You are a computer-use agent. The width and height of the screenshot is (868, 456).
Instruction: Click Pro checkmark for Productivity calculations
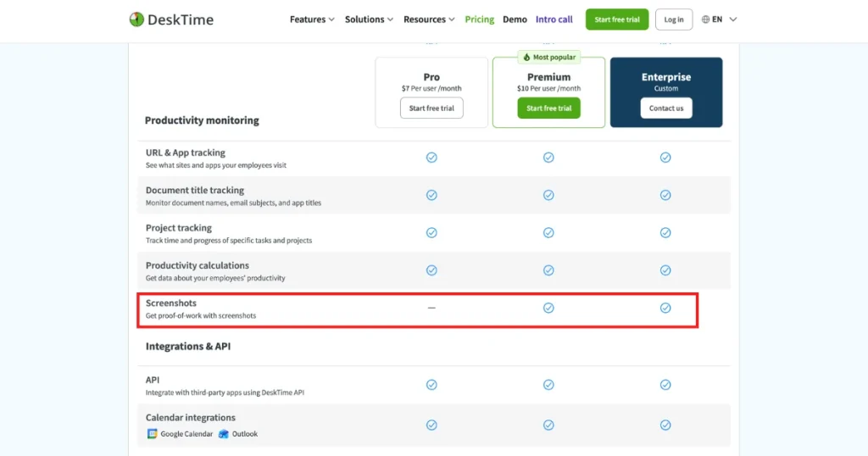(x=431, y=270)
